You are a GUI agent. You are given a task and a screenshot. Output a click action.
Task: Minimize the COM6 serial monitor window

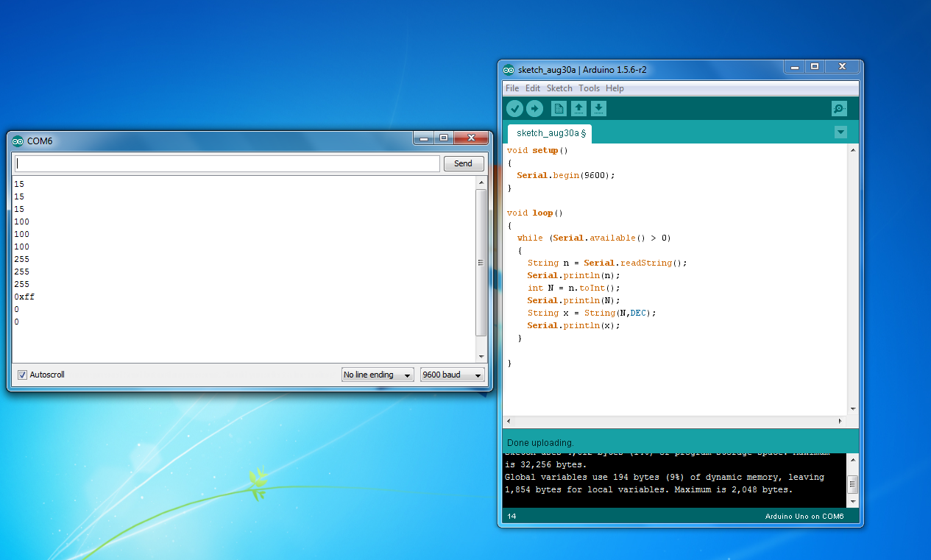(x=422, y=138)
